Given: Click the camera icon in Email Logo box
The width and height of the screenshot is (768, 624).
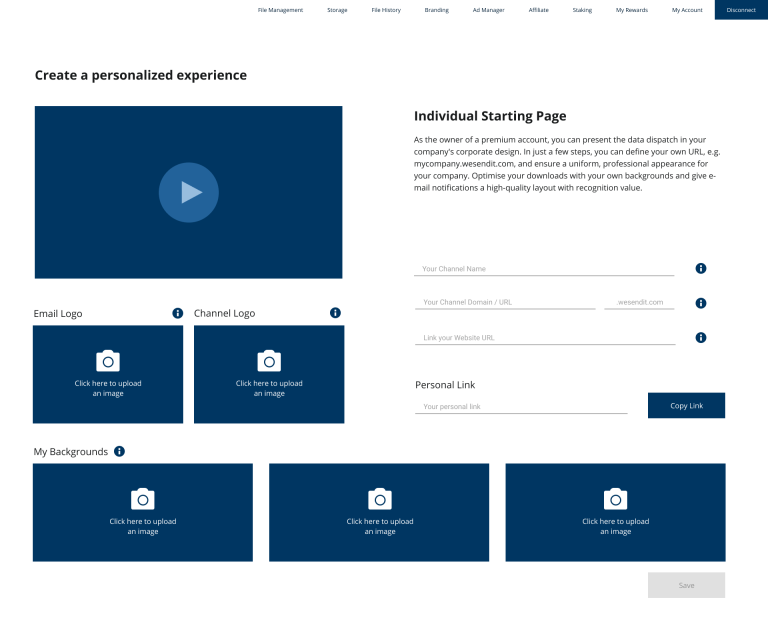Looking at the screenshot, I should click(108, 361).
